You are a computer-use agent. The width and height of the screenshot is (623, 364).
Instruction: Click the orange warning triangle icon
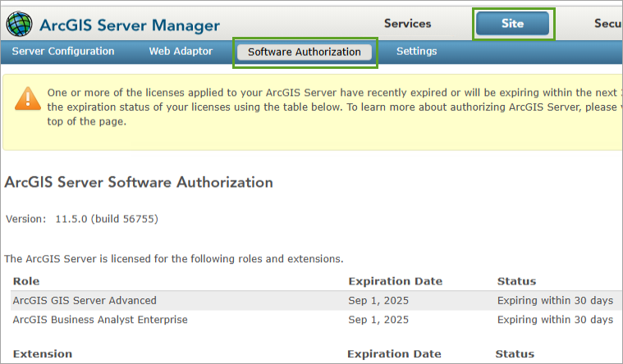(28, 98)
